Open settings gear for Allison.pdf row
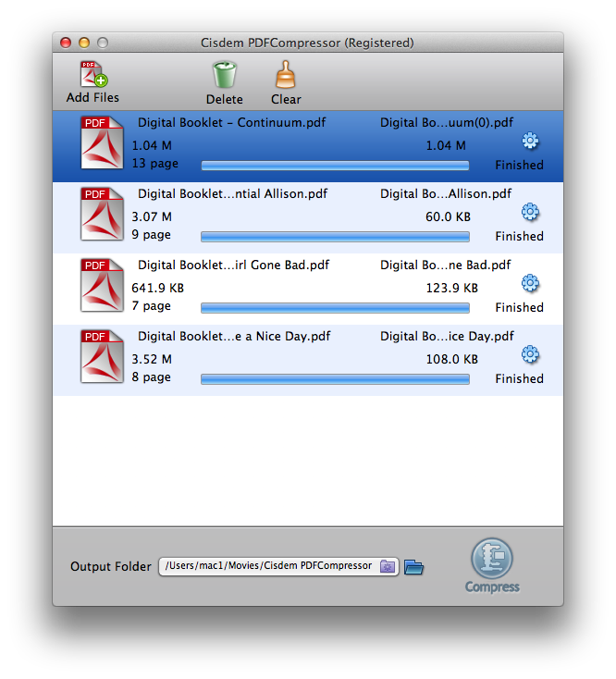This screenshot has height=679, width=616. [530, 213]
